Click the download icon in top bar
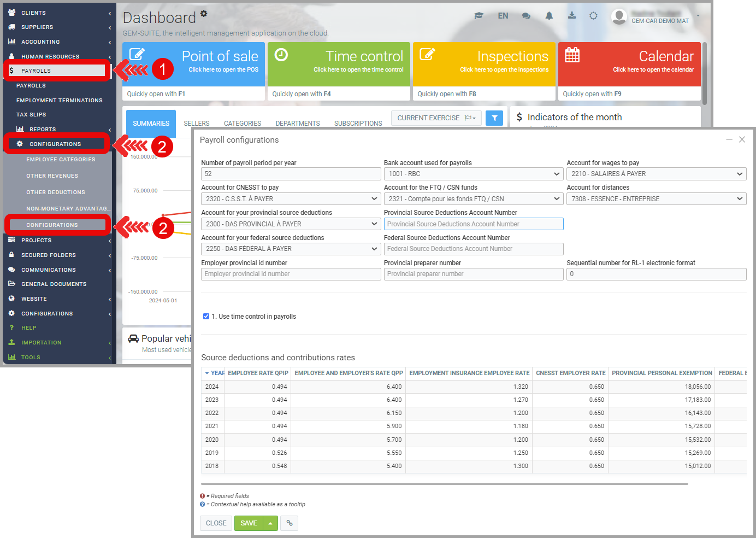This screenshot has width=756, height=538. click(571, 15)
